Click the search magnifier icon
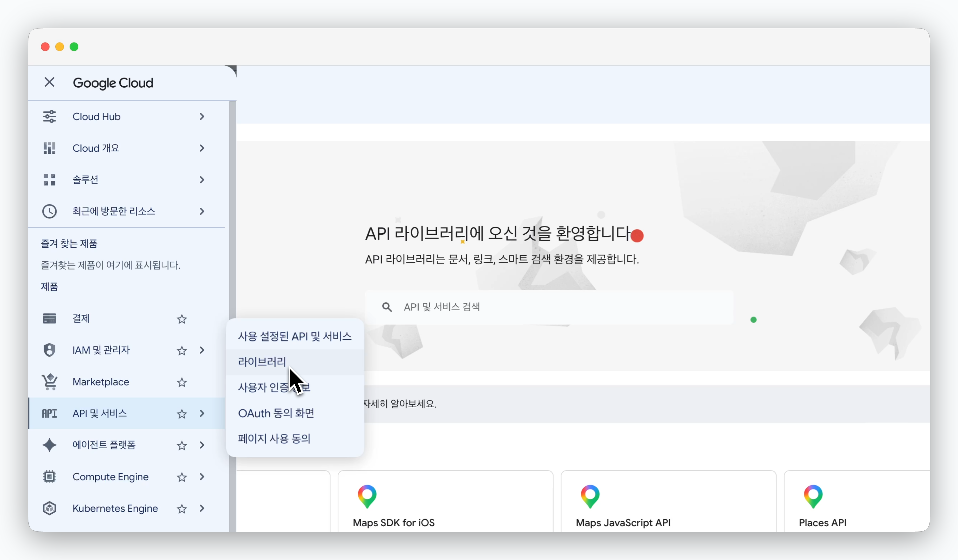 [387, 307]
